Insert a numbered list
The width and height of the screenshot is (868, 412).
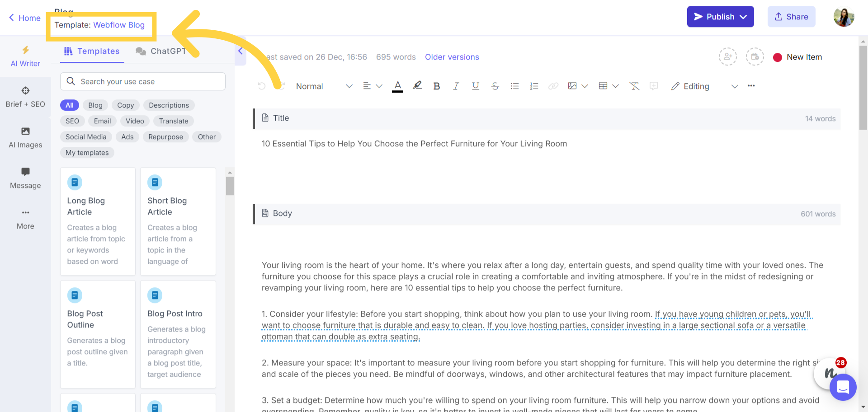[534, 86]
